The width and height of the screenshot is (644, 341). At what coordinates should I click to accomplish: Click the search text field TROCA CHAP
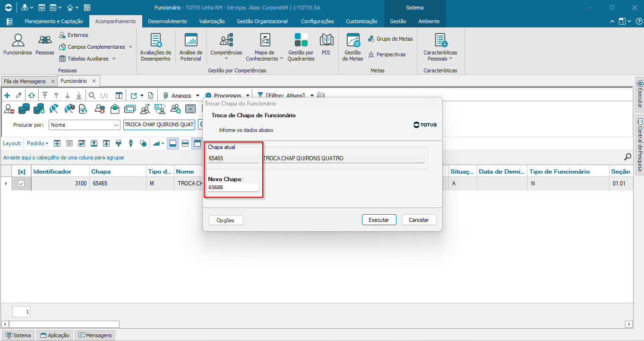[x=159, y=125]
